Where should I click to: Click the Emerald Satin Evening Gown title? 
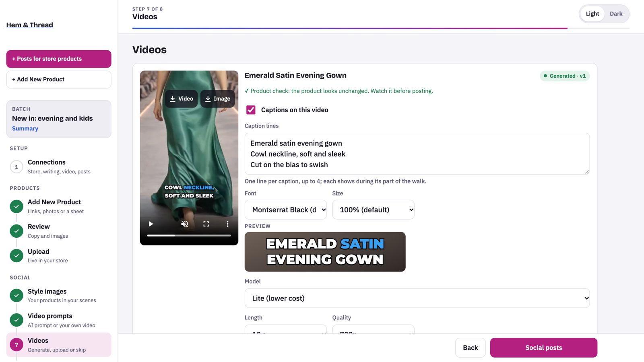click(x=295, y=75)
